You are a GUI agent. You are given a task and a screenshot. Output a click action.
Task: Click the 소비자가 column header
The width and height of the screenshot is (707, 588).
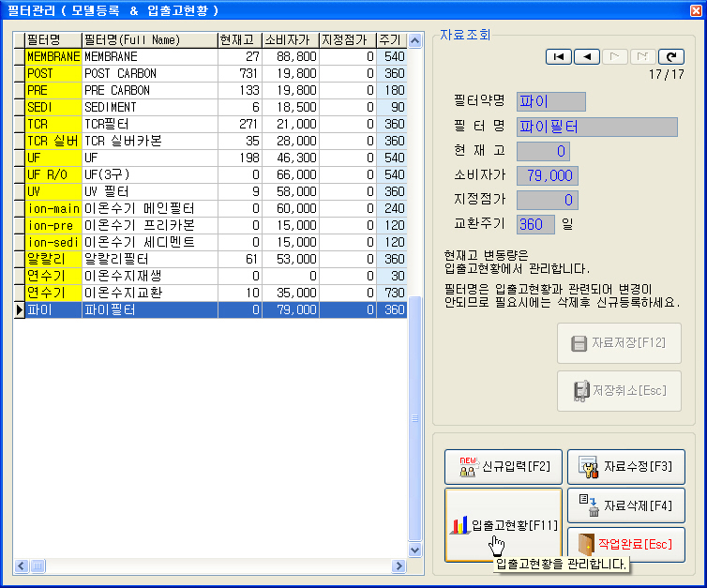tap(291, 40)
